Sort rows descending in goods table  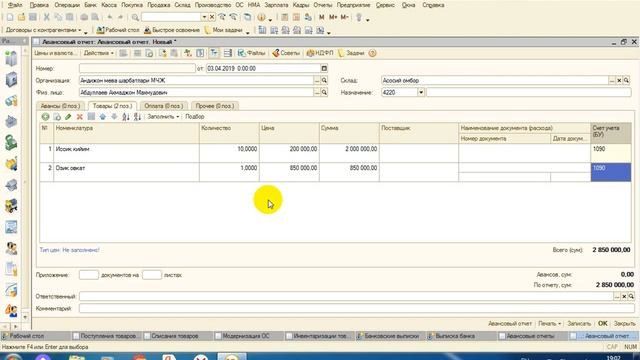coord(137,117)
